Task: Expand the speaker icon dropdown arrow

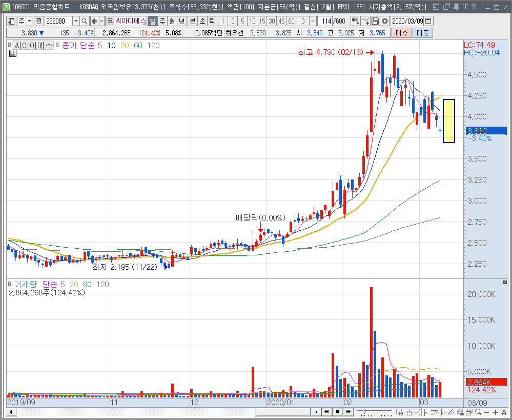Action: click(x=101, y=21)
